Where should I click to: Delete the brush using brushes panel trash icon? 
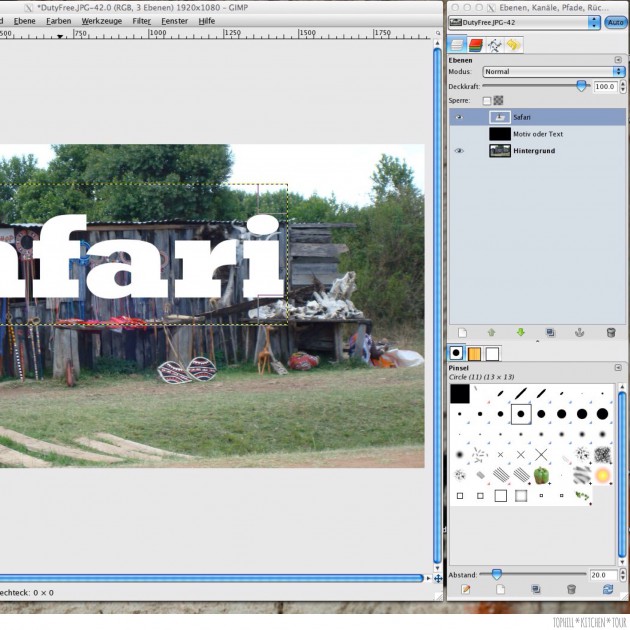[571, 589]
